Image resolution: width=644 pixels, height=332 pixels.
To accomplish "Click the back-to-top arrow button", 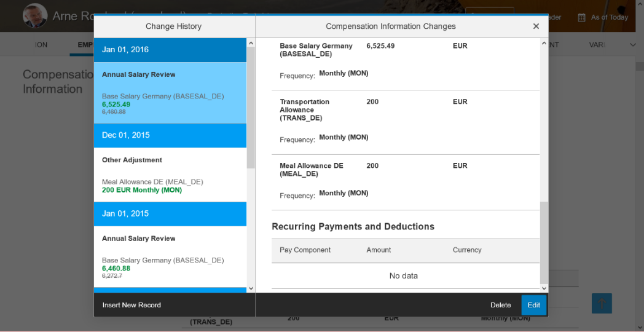I will (x=602, y=303).
